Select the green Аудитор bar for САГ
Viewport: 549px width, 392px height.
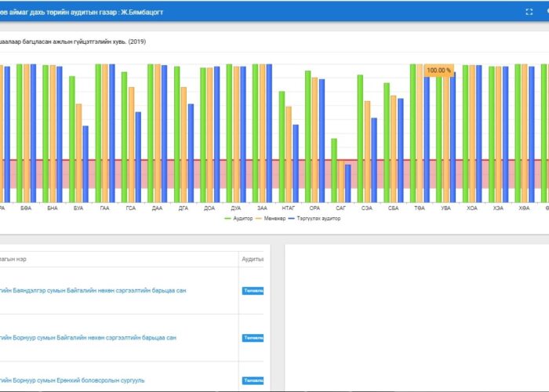tap(334, 170)
